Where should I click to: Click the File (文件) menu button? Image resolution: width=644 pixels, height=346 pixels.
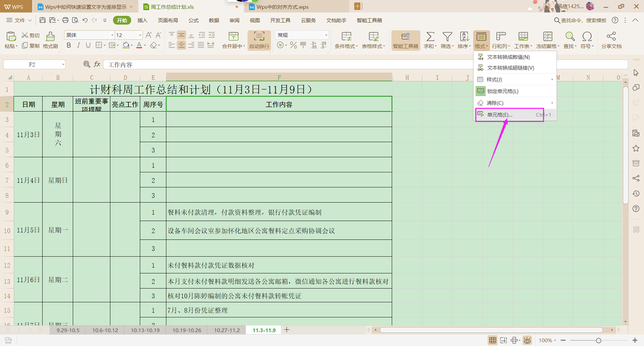click(20, 20)
